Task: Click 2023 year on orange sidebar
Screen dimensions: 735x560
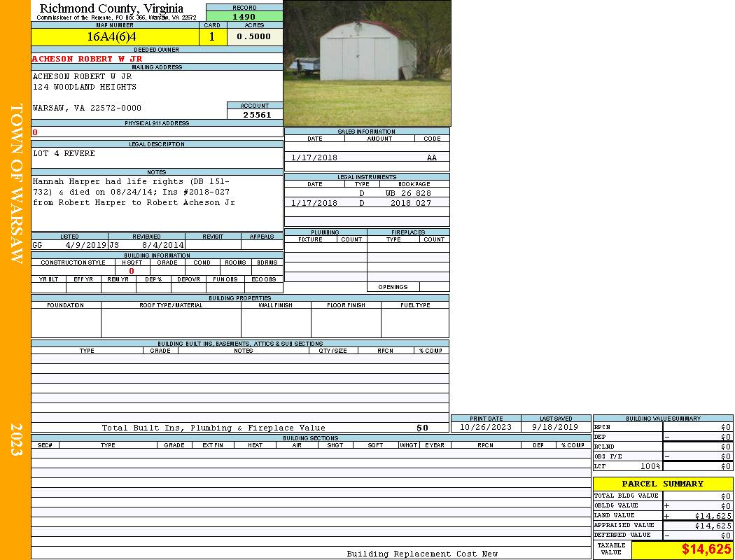Action: [x=16, y=439]
